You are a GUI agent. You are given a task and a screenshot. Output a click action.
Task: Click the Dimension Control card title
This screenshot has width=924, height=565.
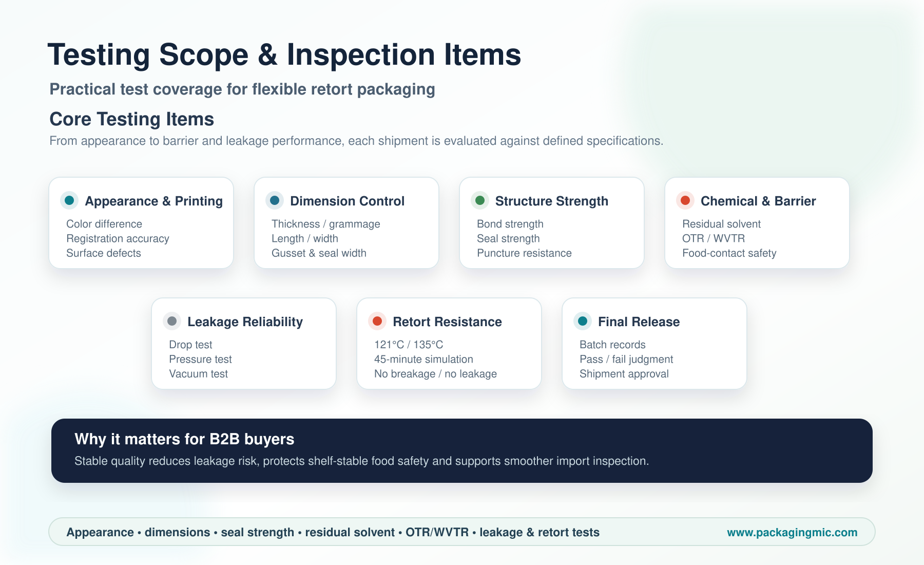348,201
